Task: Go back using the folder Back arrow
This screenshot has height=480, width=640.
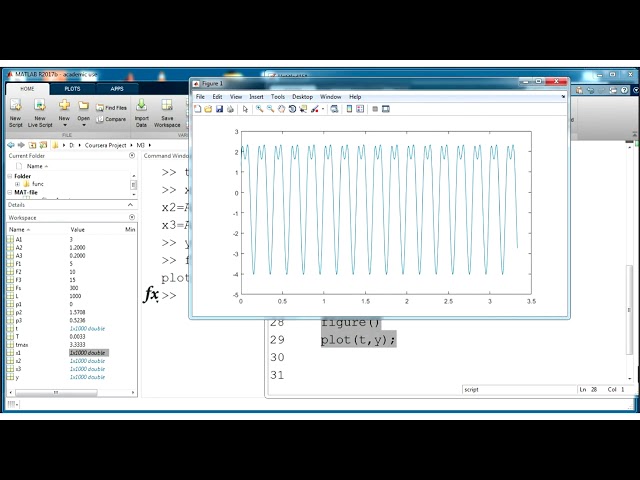Action: point(11,145)
